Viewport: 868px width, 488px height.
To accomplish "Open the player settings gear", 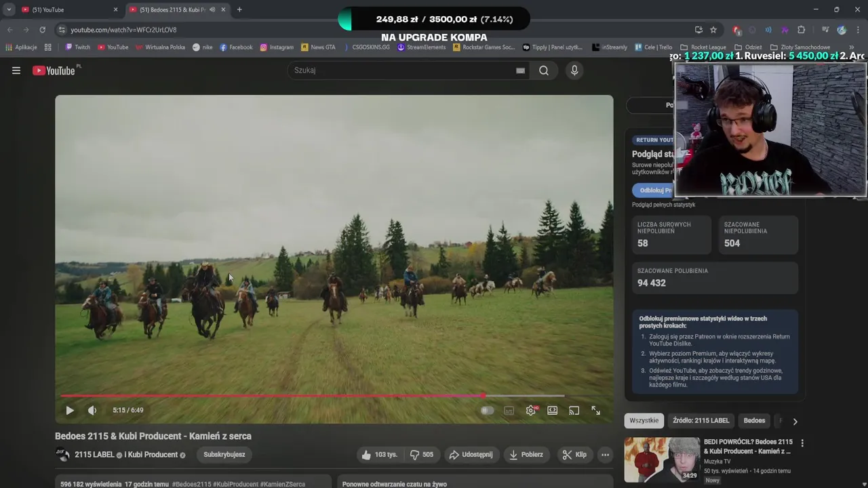I will [531, 410].
